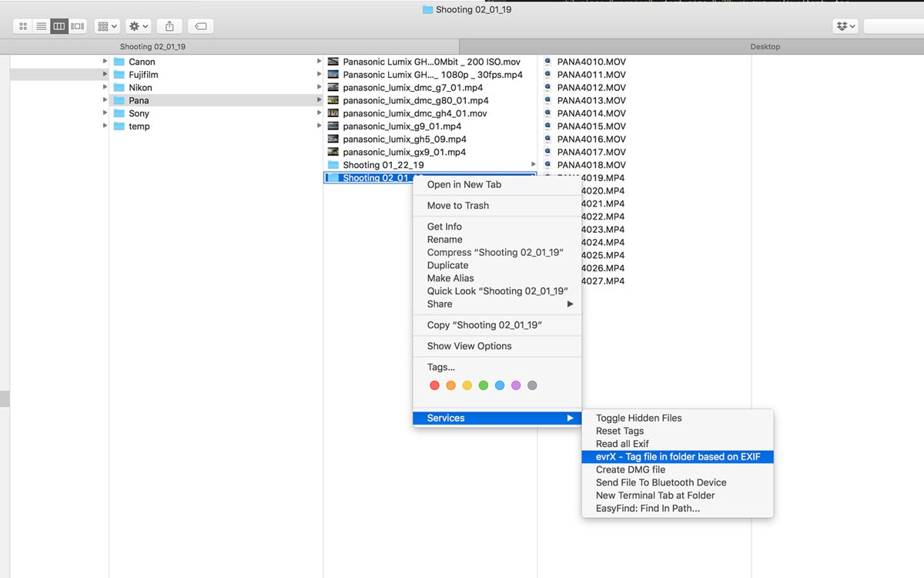Apply the green tag color
The image size is (924, 578).
[484, 385]
